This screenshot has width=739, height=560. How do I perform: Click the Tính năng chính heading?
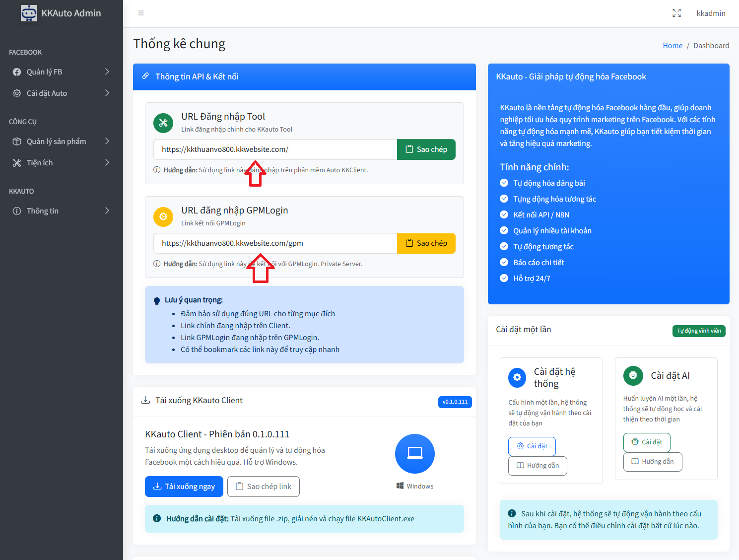pyautogui.click(x=535, y=167)
